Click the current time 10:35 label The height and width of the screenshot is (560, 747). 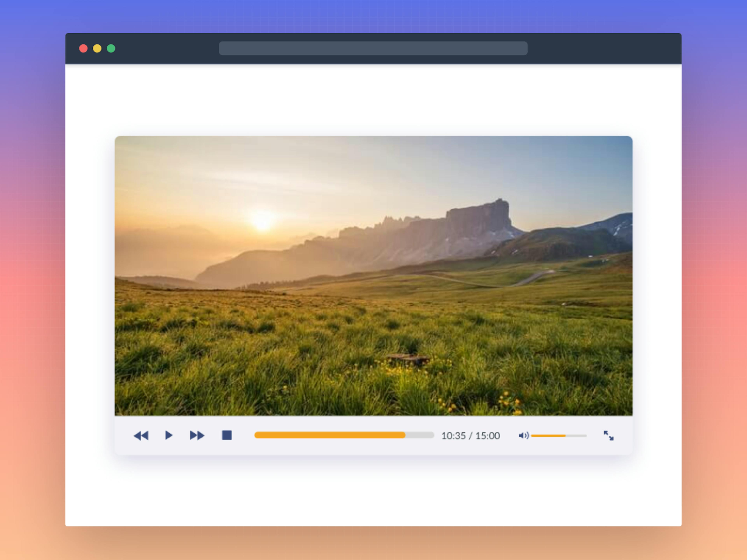click(453, 436)
